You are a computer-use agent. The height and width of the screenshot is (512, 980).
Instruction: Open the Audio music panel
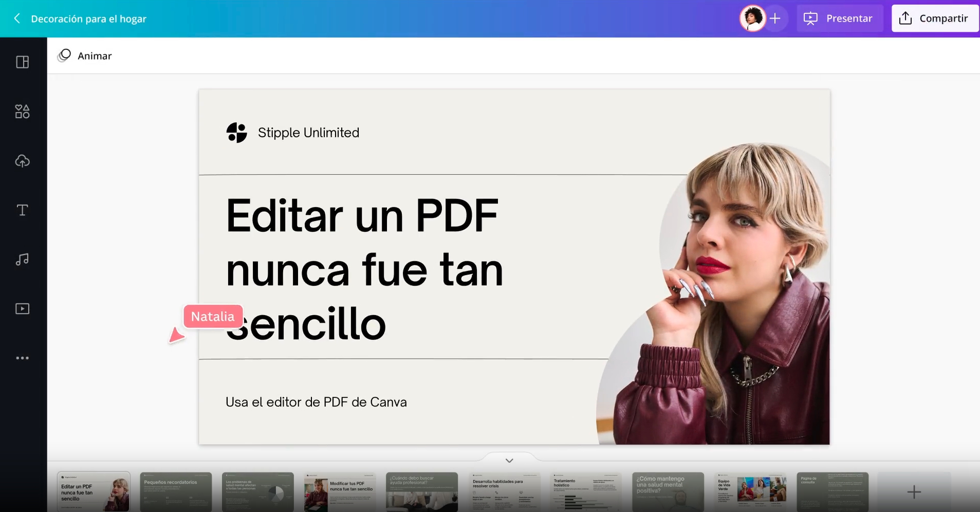click(23, 260)
